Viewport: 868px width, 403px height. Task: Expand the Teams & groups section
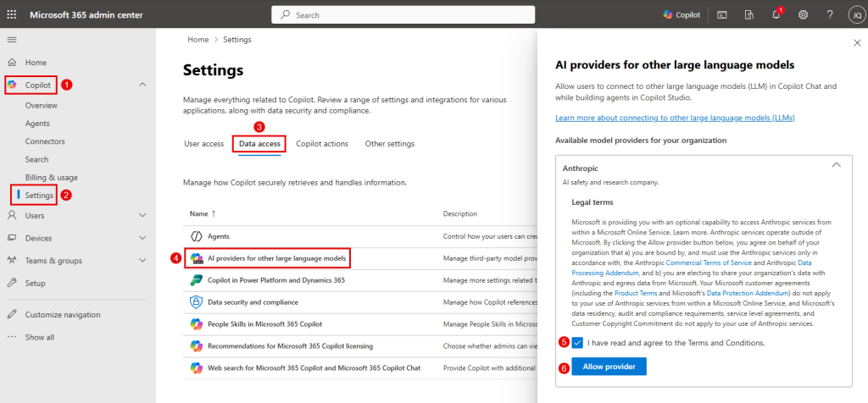pos(142,261)
